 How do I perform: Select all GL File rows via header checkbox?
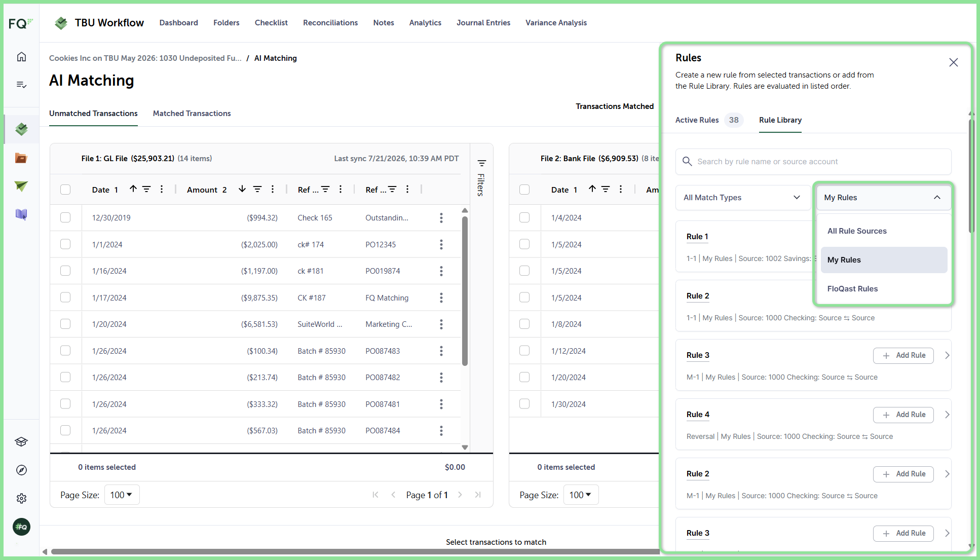pos(65,190)
